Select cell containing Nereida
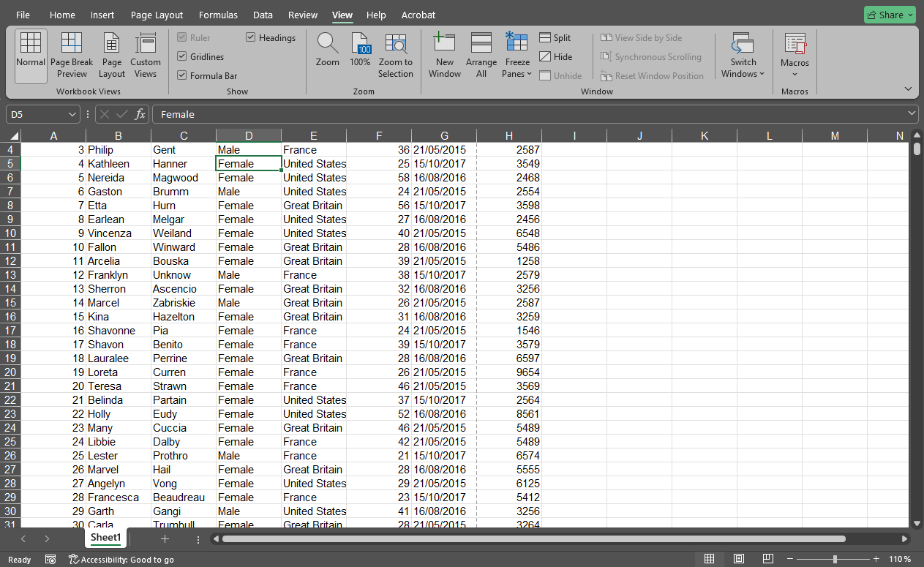The image size is (924, 567). click(119, 177)
